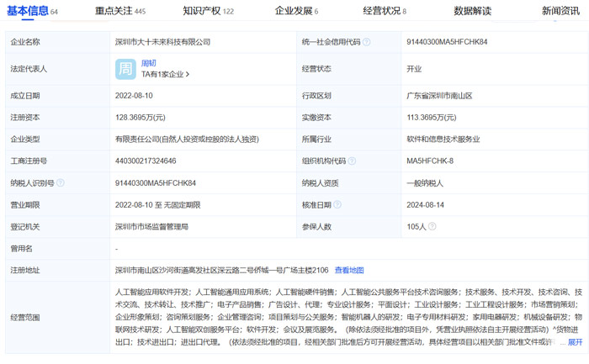Image resolution: width=589 pixels, height=364 pixels.
Task: Go to 新闻资讯 tab
Action: coord(560,11)
